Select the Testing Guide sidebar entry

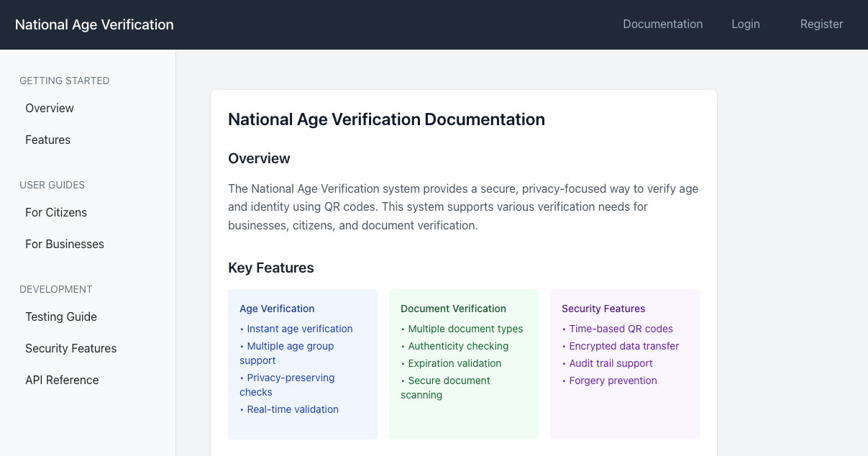[61, 316]
